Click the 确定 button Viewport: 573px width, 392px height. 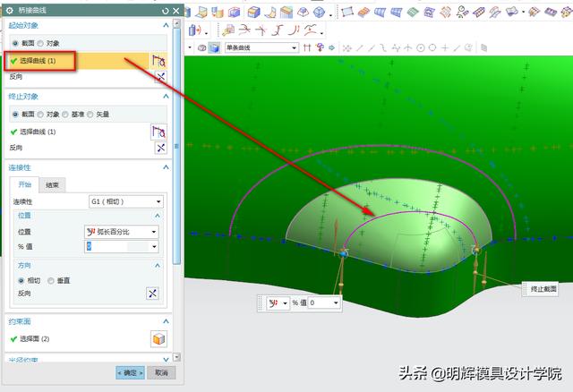click(130, 372)
